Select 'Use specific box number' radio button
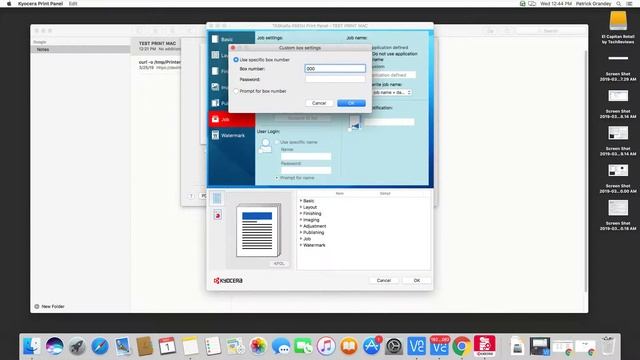This screenshot has height=360, width=640. pos(236,60)
